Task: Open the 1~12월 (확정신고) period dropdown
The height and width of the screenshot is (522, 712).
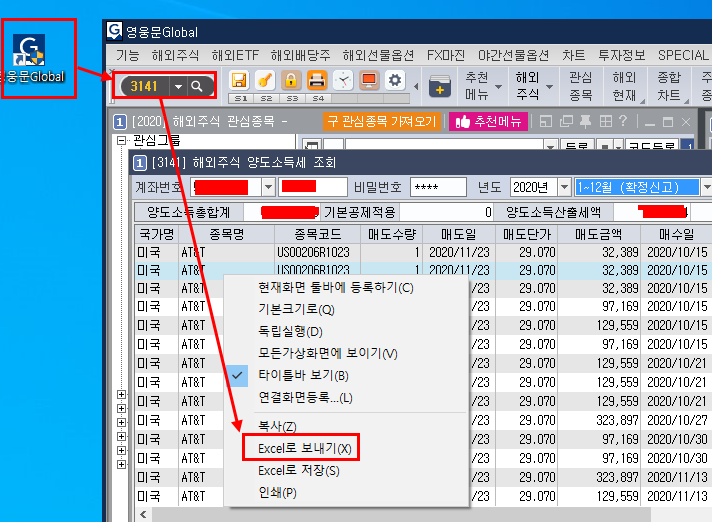Action: click(706, 187)
